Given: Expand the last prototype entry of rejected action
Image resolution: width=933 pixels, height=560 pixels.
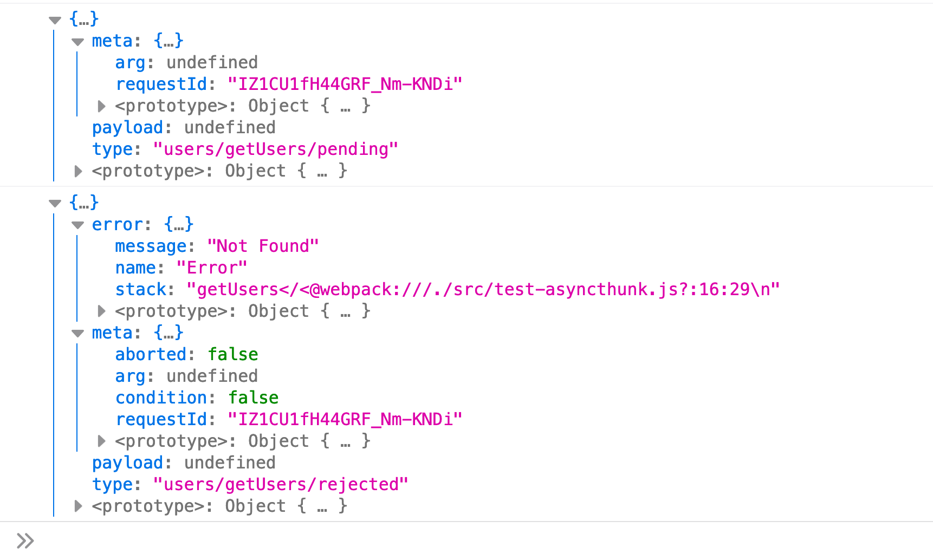Looking at the screenshot, I should [x=78, y=506].
